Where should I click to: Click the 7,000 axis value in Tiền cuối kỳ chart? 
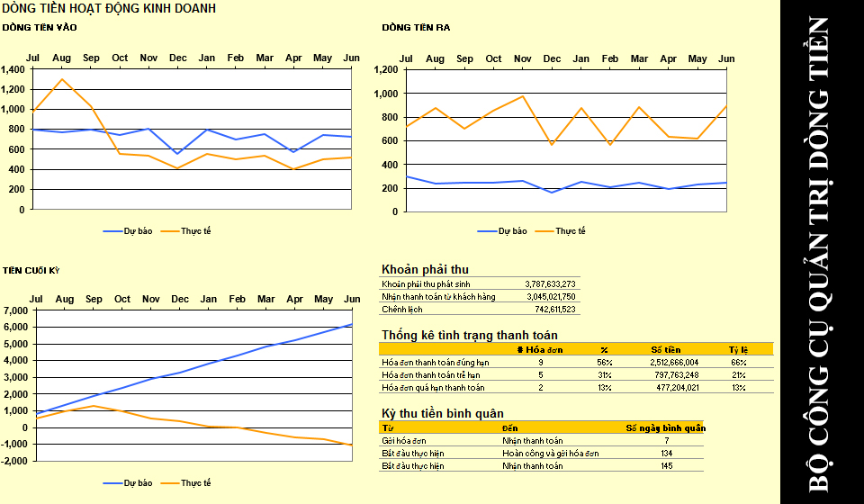[x=15, y=310]
